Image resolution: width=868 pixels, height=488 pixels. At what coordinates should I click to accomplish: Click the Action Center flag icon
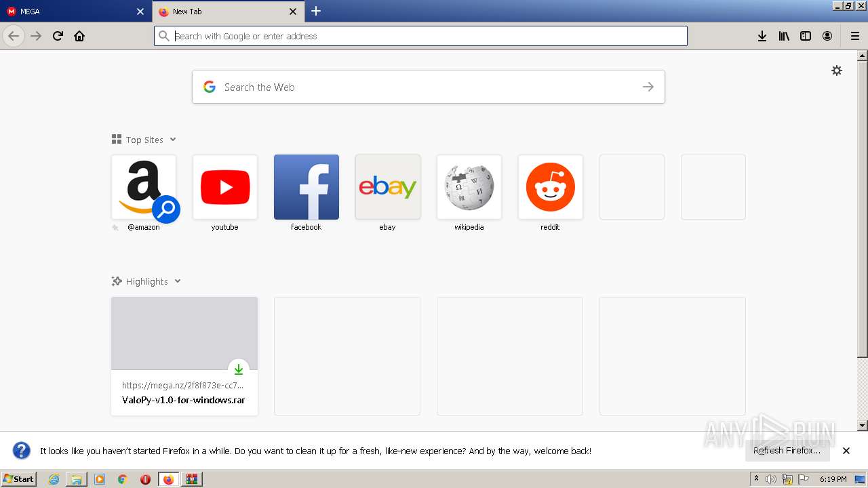click(804, 479)
